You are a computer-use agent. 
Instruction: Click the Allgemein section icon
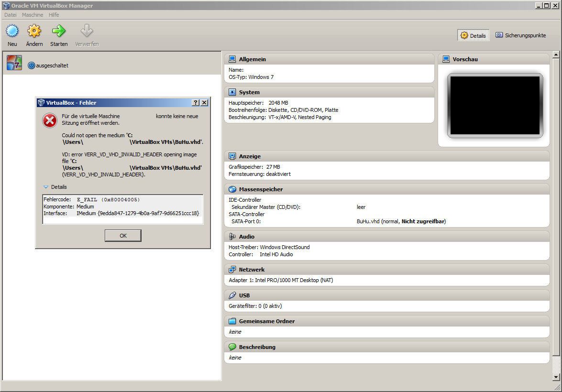point(232,59)
